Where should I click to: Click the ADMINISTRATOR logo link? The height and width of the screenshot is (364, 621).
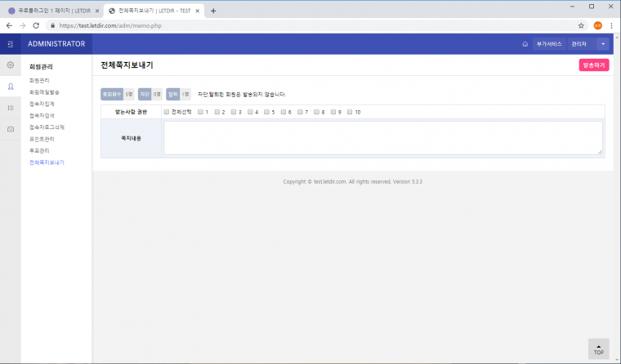(x=56, y=44)
